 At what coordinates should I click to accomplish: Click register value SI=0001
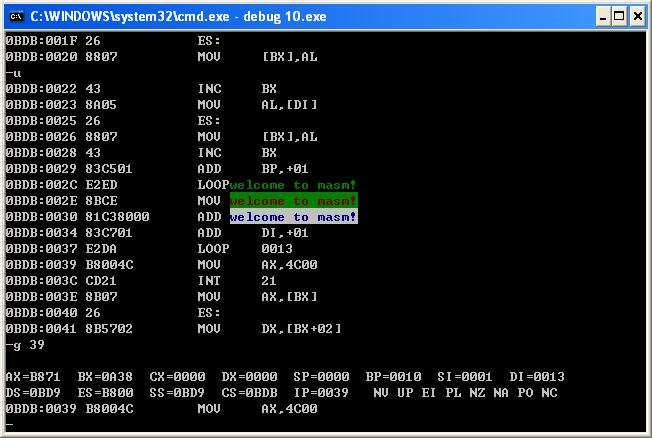coord(465,377)
